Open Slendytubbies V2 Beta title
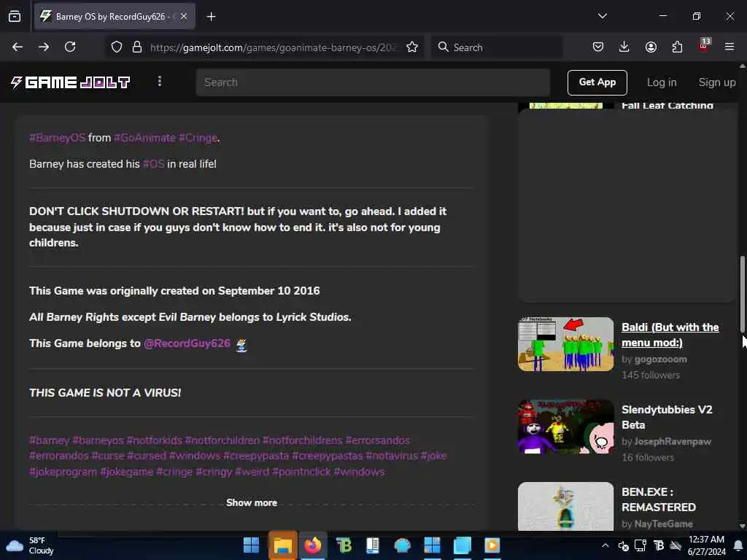 pos(667,417)
